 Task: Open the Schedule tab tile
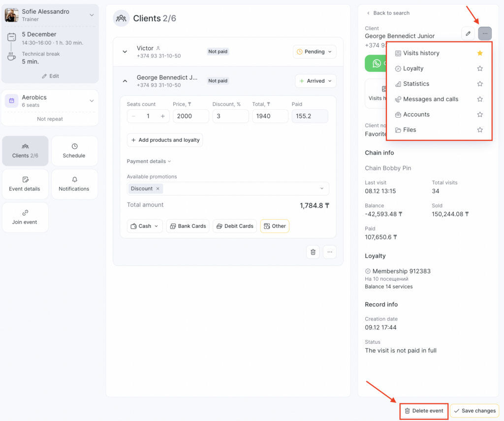74,151
